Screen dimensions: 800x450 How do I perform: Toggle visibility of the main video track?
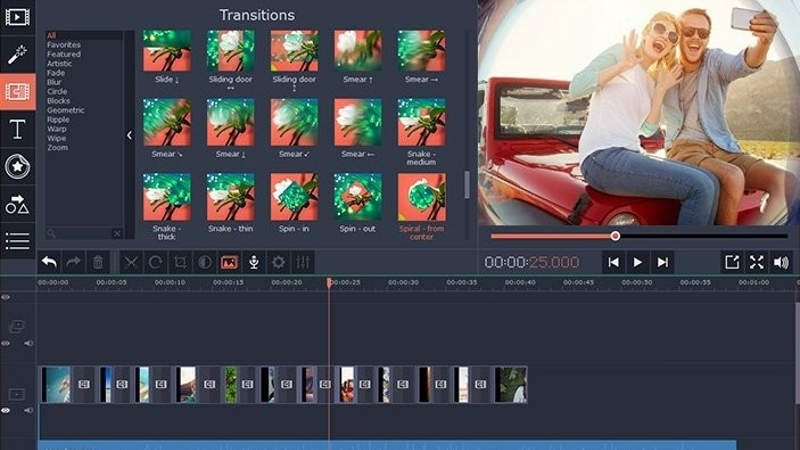6,410
